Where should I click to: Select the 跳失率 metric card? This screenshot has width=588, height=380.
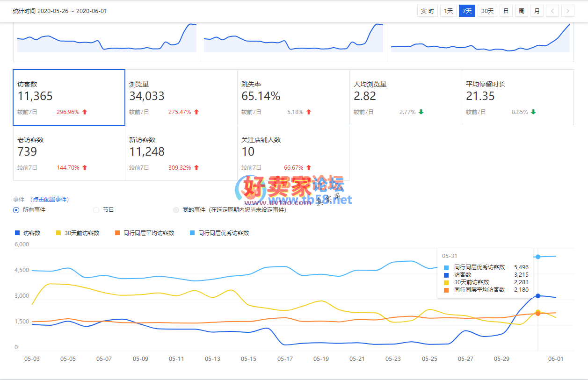coord(293,97)
